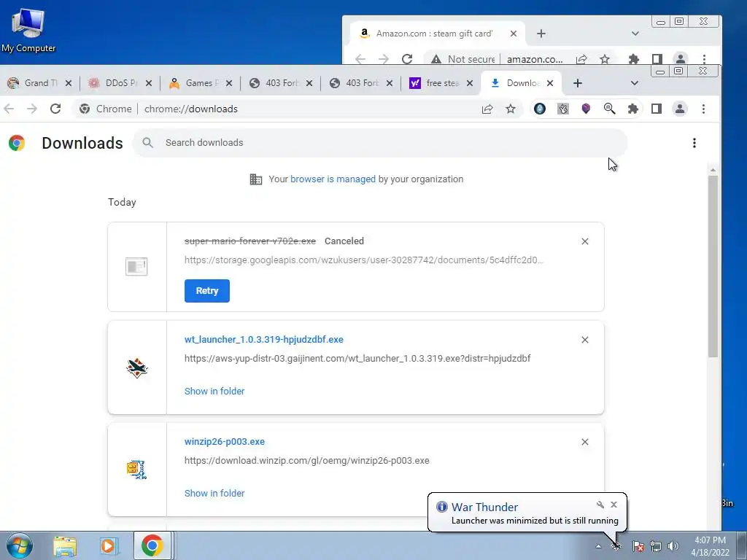747x560 pixels.
Task: Click the downloads page vertical scrollbar
Action: click(x=713, y=267)
